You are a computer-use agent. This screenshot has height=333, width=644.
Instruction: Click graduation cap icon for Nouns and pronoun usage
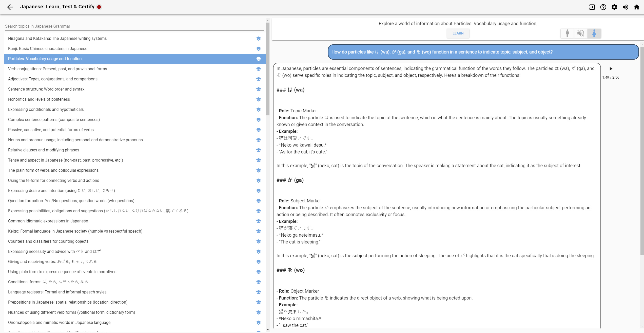[x=259, y=140]
